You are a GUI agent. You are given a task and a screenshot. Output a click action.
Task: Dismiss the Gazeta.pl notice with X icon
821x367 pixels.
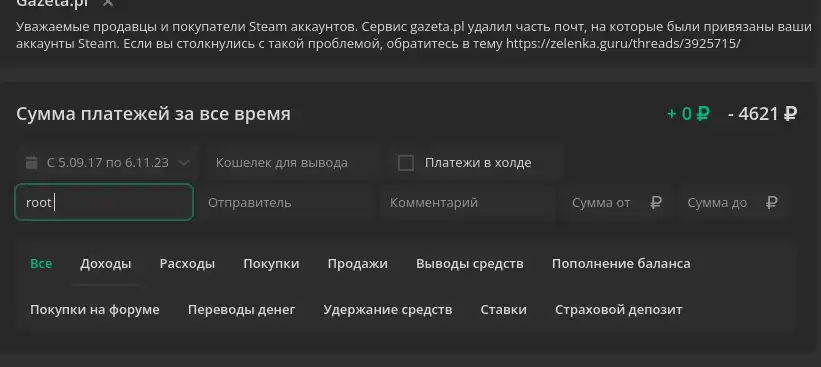pos(108,3)
